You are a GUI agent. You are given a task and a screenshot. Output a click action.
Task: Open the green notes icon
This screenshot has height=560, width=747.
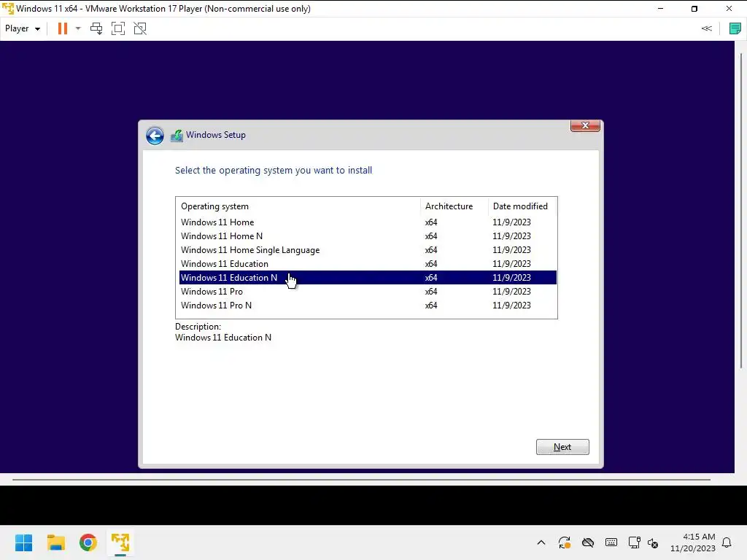pyautogui.click(x=735, y=28)
